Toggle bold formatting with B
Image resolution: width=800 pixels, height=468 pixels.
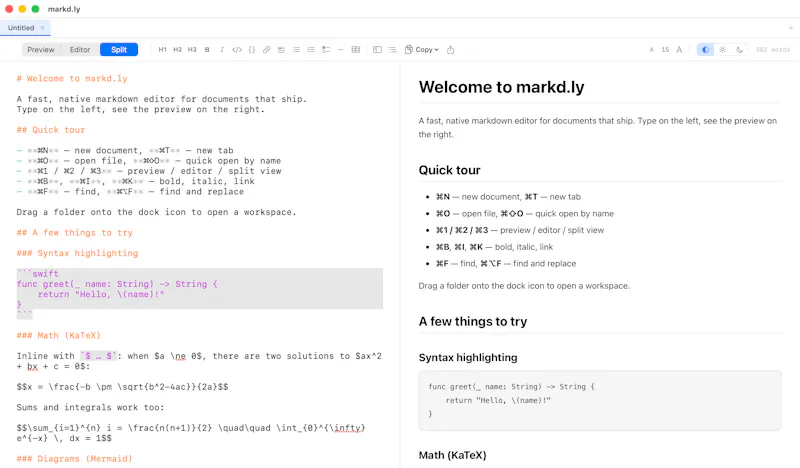[207, 50]
